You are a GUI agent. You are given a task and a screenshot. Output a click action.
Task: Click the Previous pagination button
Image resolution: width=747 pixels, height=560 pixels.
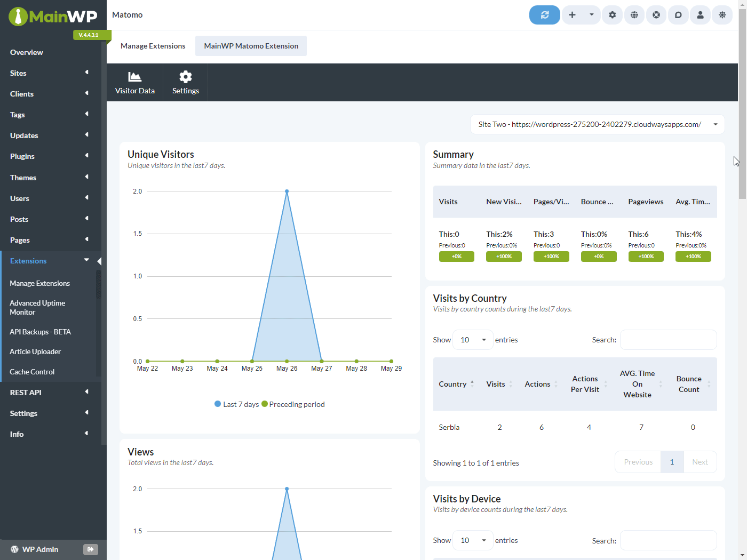tap(638, 462)
